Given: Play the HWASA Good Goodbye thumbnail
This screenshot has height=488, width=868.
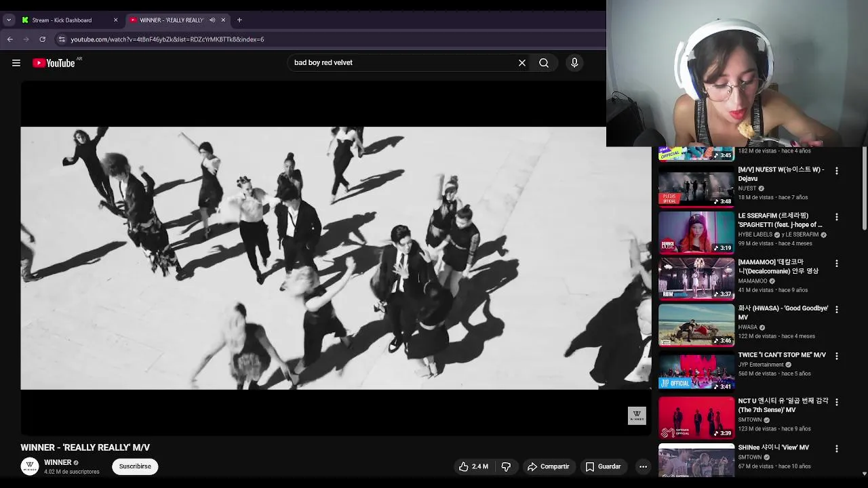Looking at the screenshot, I should pyautogui.click(x=696, y=325).
